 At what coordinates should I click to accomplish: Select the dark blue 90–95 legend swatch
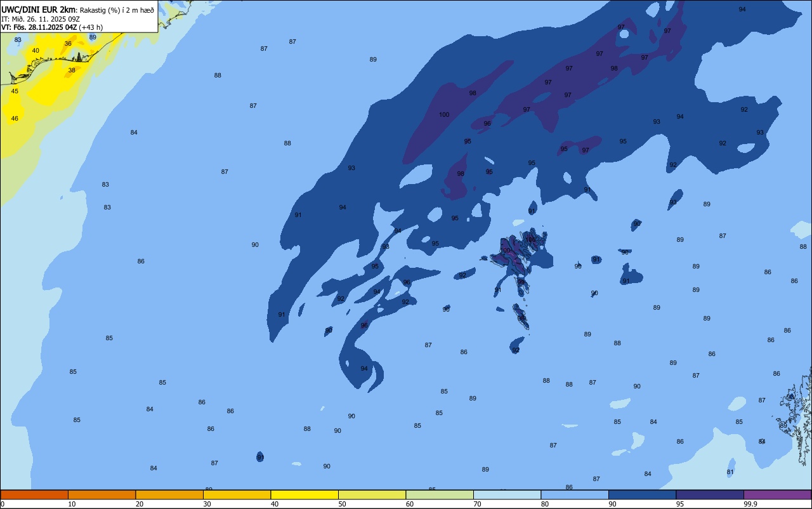tap(642, 494)
